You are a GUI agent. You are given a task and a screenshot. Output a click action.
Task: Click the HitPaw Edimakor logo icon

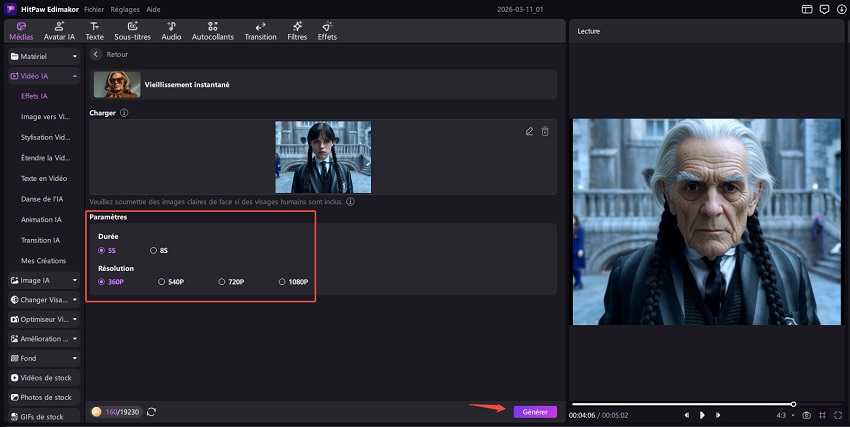(x=10, y=9)
